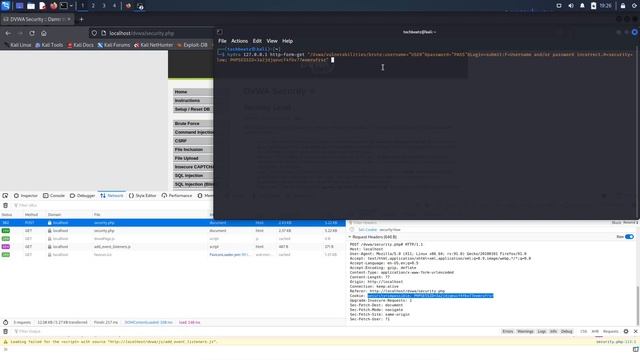Image resolution: width=640 pixels, height=360 pixels.
Task: Open the Kali Linux bookmark
Action: click(x=18, y=45)
